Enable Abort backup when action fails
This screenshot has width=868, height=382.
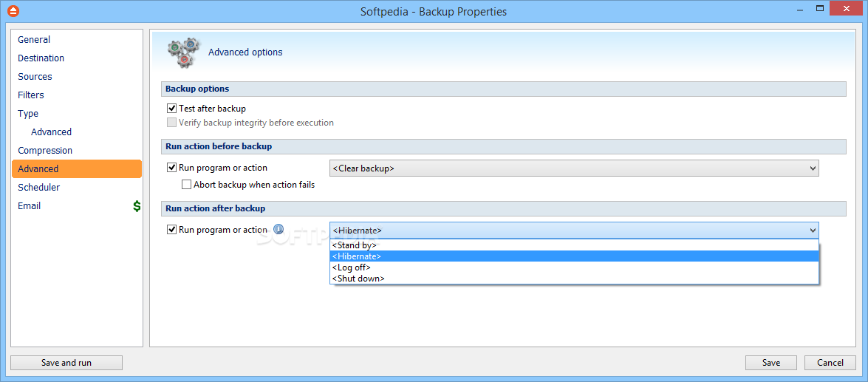tap(186, 185)
